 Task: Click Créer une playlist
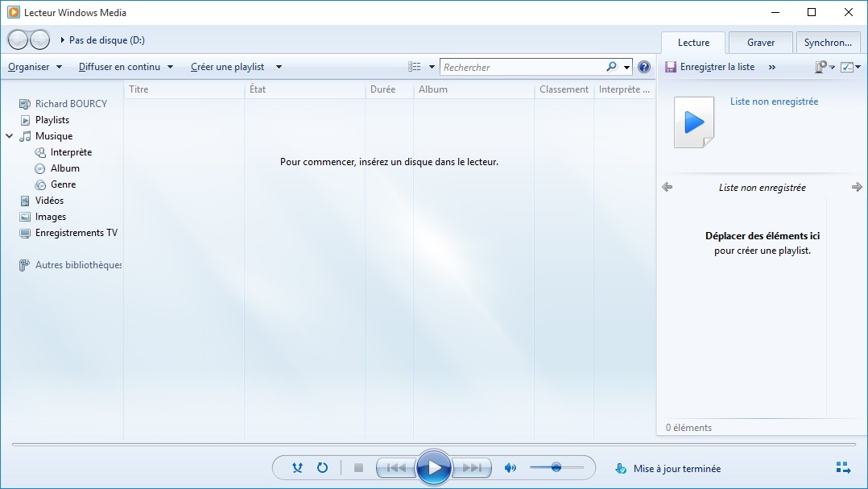click(x=228, y=67)
